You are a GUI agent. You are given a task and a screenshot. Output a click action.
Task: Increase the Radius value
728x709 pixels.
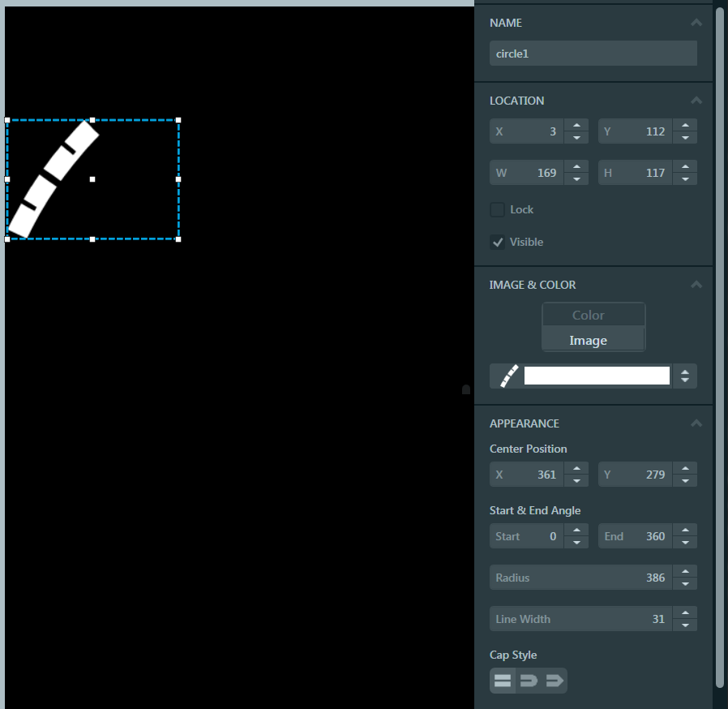[685, 571]
